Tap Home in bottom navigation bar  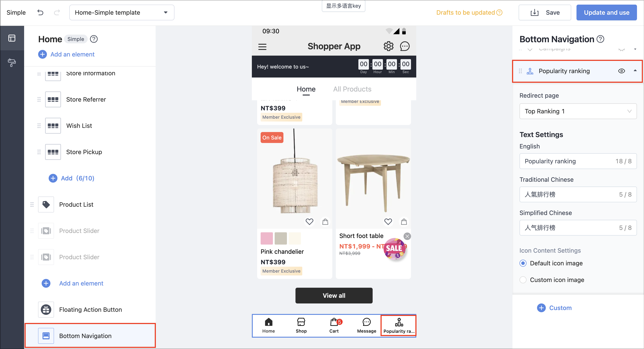click(x=269, y=326)
